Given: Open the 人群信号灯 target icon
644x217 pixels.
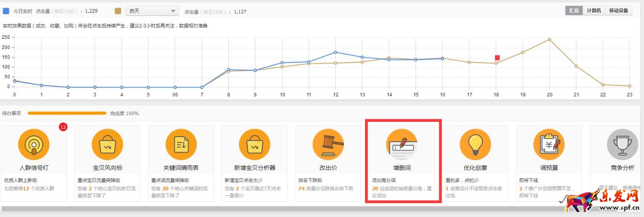Looking at the screenshot, I should point(34,144).
